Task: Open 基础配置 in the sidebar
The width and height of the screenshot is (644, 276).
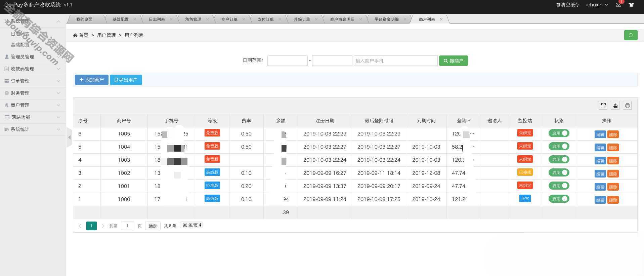Action: click(x=20, y=45)
